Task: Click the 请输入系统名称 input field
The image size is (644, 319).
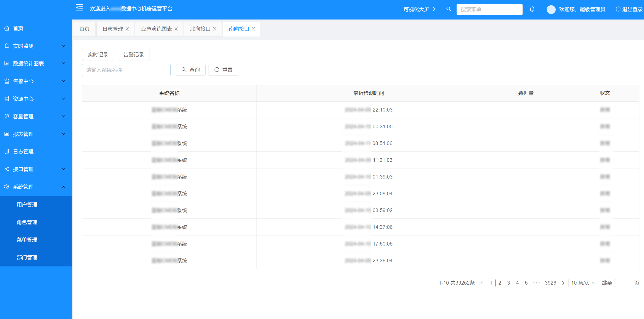Action: (x=126, y=70)
